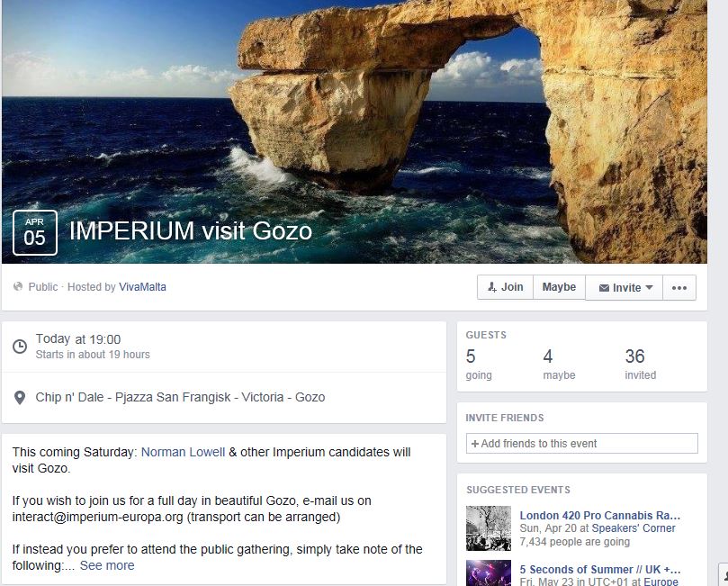Click the Add friends to this event field
728x586 pixels.
pos(581,444)
